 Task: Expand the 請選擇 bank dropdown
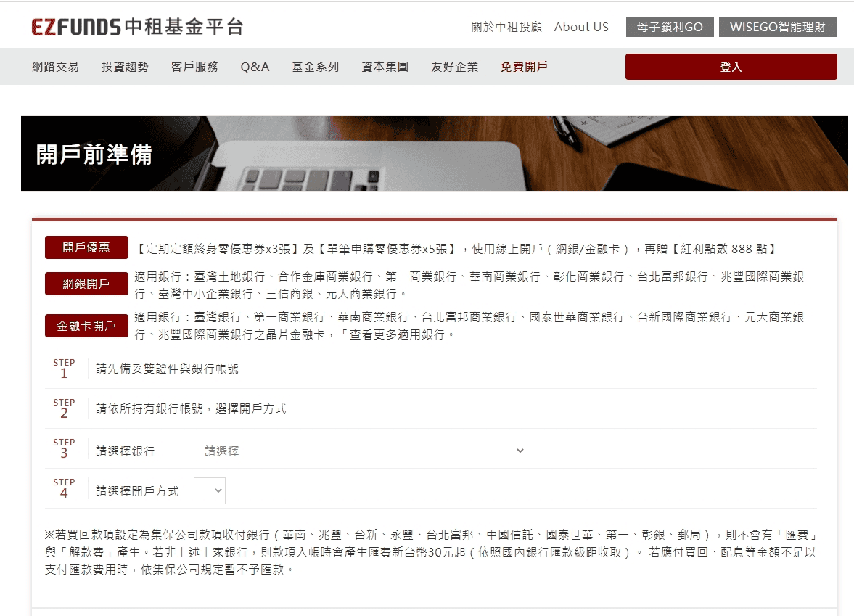point(361,451)
